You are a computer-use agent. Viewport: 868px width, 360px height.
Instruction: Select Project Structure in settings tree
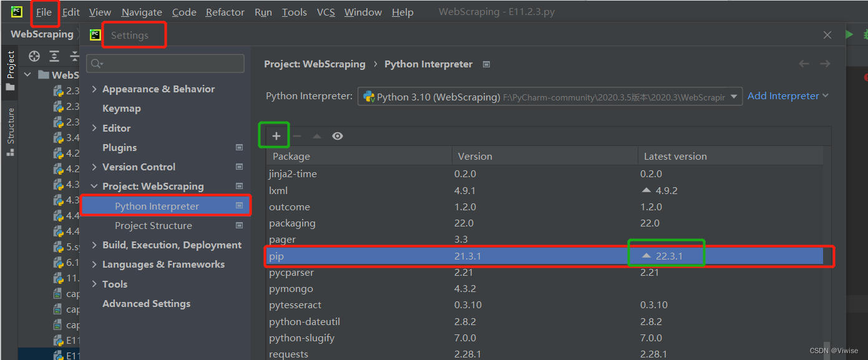tap(154, 225)
